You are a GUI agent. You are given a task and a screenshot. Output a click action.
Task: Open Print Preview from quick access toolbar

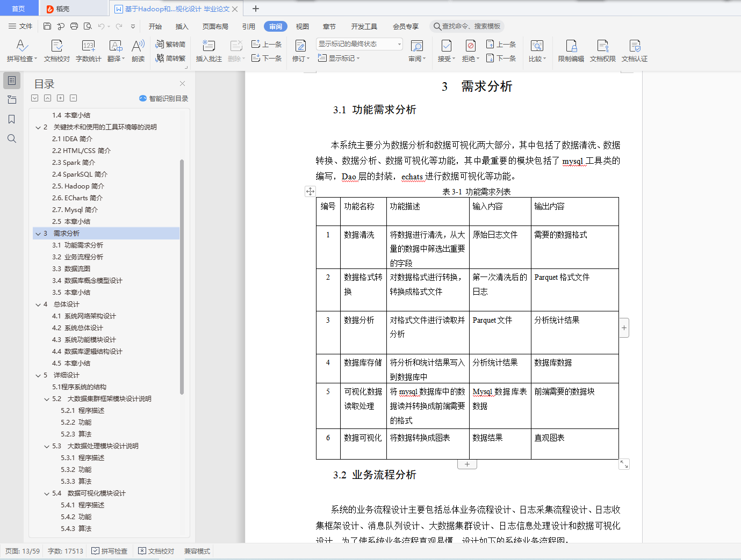click(x=88, y=26)
